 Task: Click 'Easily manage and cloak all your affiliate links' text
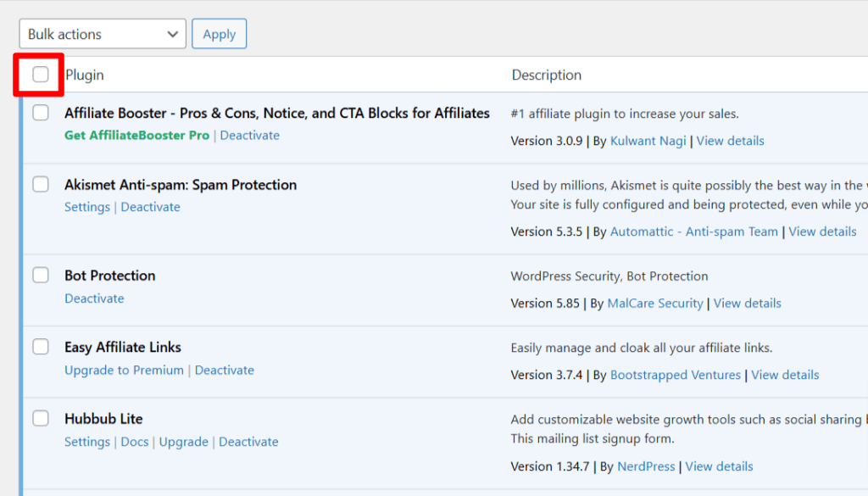click(641, 348)
